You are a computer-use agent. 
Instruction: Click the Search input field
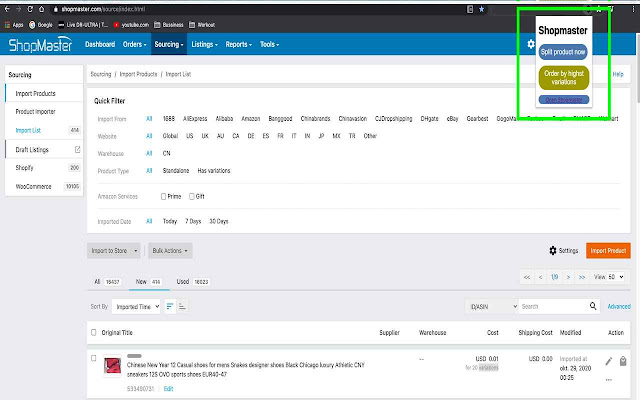pyautogui.click(x=553, y=307)
